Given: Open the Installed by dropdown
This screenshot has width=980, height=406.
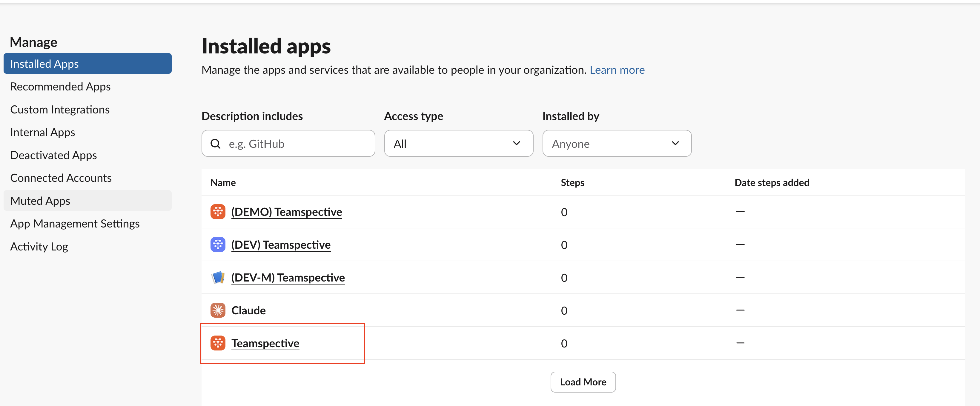Looking at the screenshot, I should [x=617, y=144].
